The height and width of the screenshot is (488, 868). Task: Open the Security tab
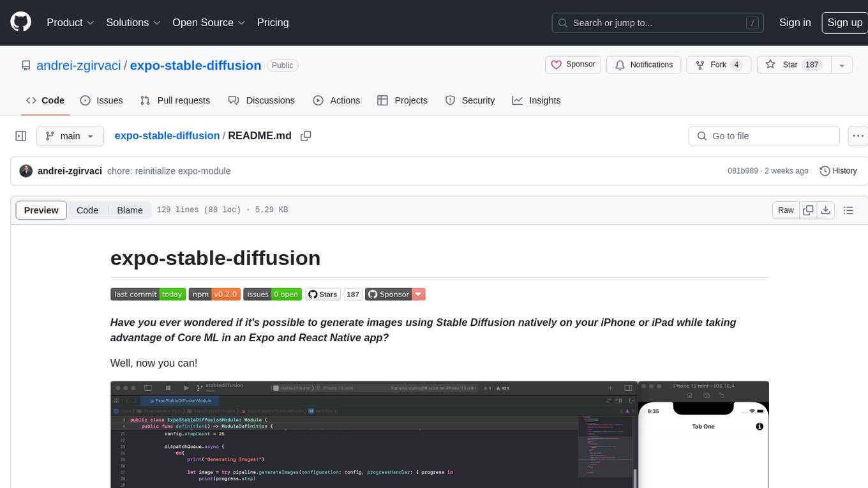pyautogui.click(x=470, y=100)
